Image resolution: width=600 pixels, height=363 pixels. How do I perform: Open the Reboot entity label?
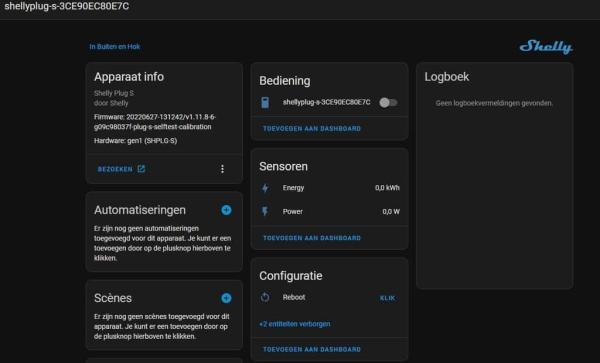point(294,297)
